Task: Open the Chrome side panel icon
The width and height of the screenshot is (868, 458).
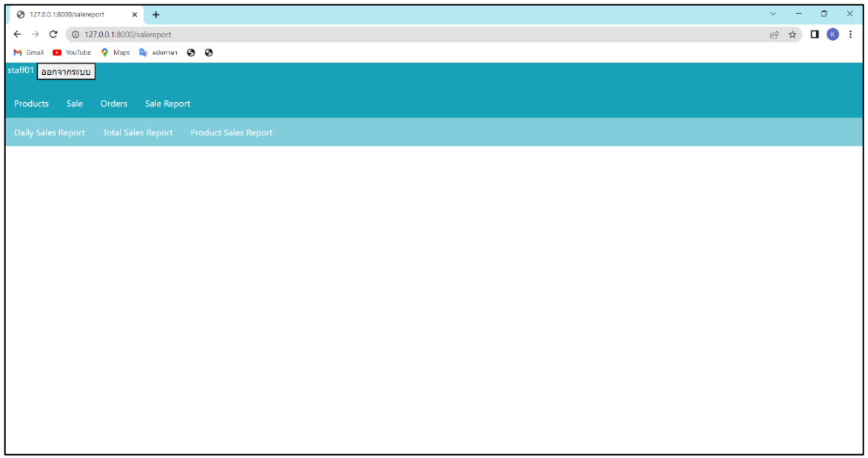Action: tap(814, 34)
